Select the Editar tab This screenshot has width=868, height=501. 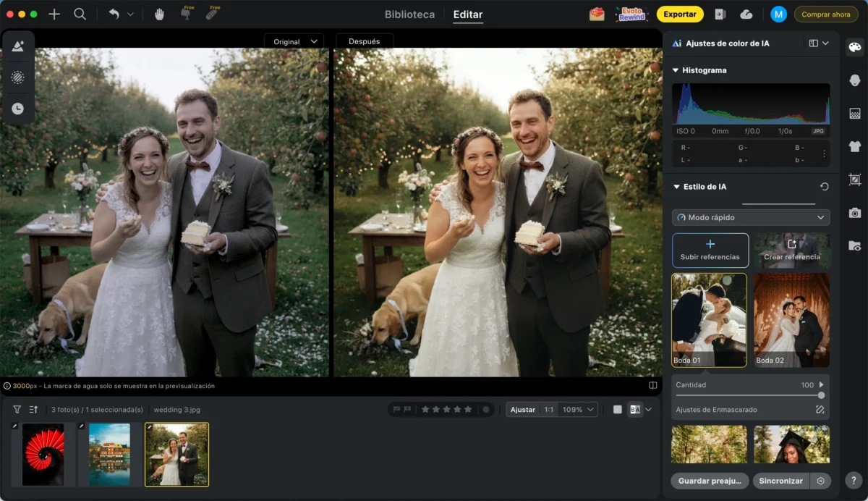pyautogui.click(x=468, y=14)
